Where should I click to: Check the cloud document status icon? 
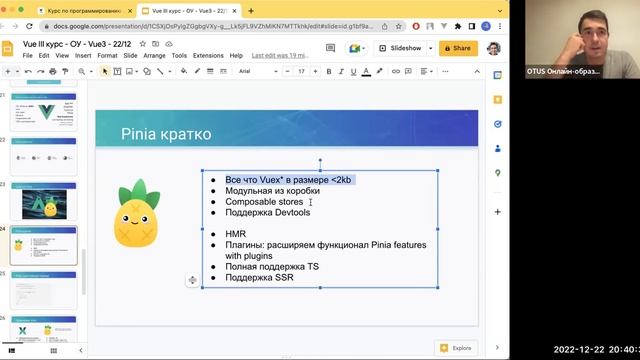(x=169, y=44)
